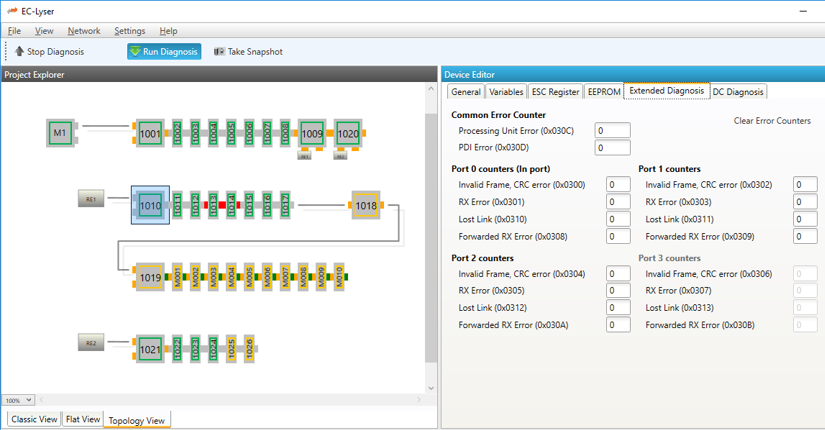The height and width of the screenshot is (430, 825).
Task: Click the Clear Error Counters link
Action: point(772,121)
